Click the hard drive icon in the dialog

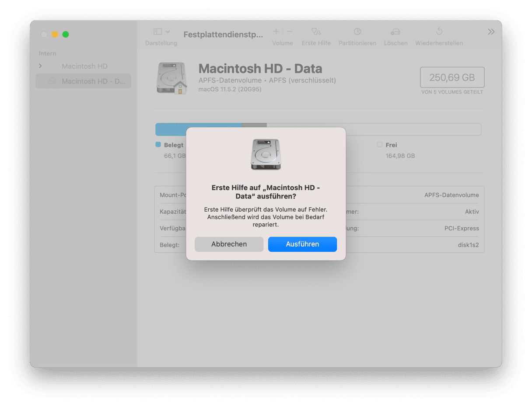(x=266, y=154)
